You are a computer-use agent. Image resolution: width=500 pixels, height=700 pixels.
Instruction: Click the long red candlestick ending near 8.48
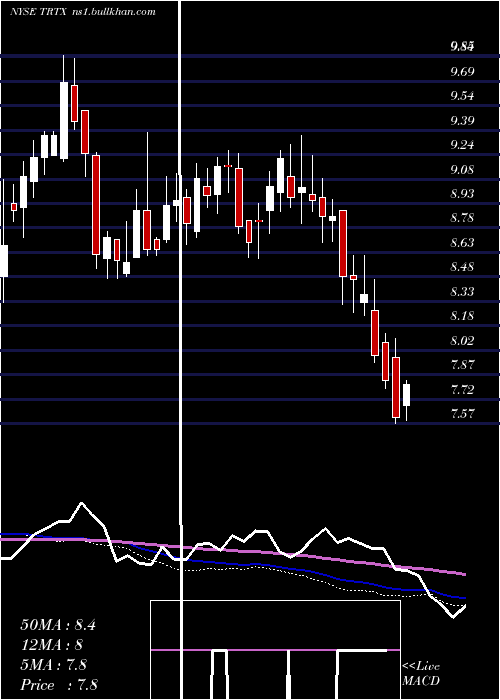click(343, 243)
